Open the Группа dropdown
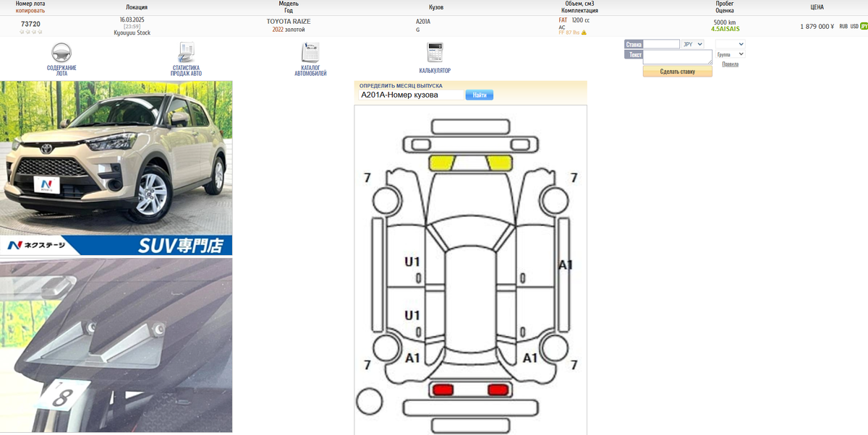The width and height of the screenshot is (868, 435). click(x=730, y=54)
